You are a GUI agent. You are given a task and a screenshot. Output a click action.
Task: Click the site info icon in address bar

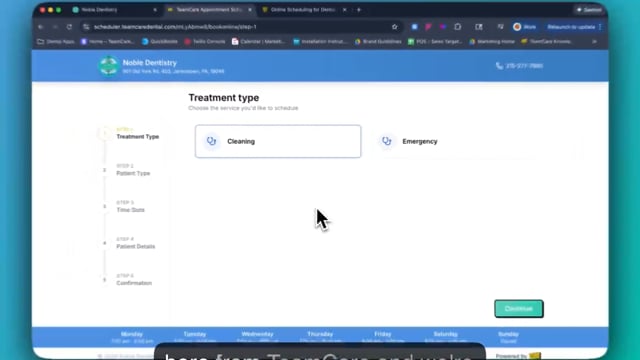coord(86,27)
